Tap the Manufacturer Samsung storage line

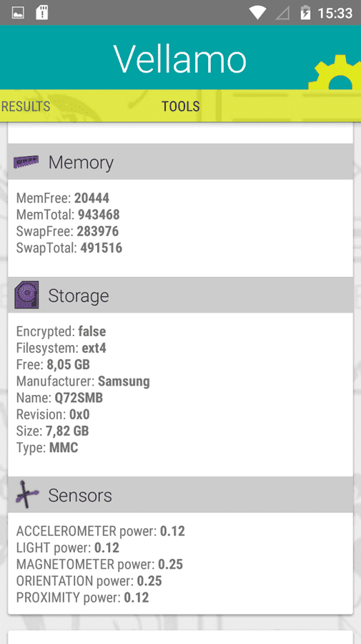(x=83, y=381)
